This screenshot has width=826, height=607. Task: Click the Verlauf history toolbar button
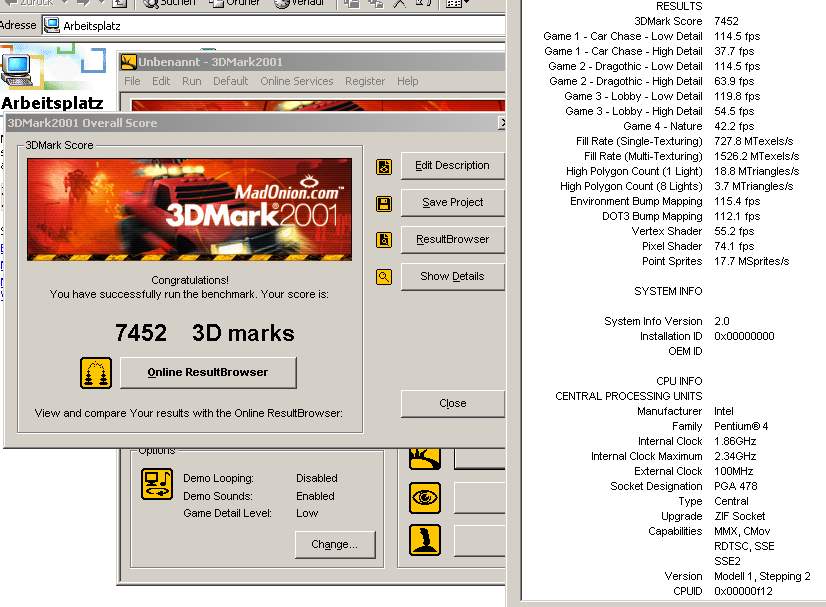299,3
